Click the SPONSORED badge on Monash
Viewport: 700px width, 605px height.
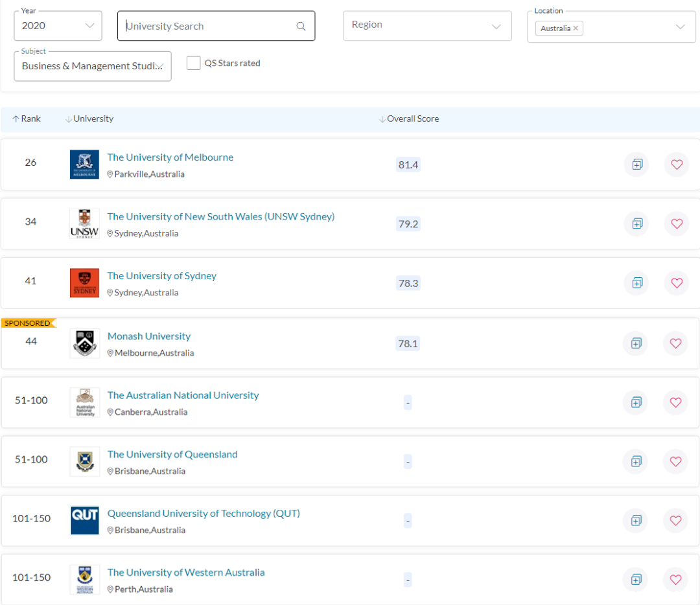29,323
